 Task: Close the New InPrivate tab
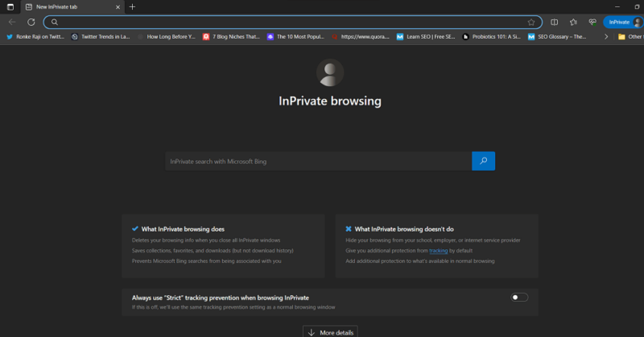coord(118,7)
